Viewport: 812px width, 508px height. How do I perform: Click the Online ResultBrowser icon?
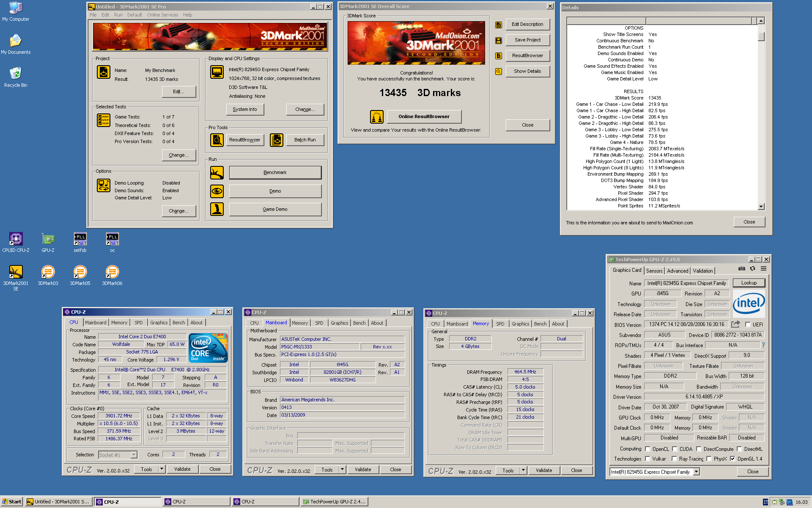pyautogui.click(x=377, y=116)
